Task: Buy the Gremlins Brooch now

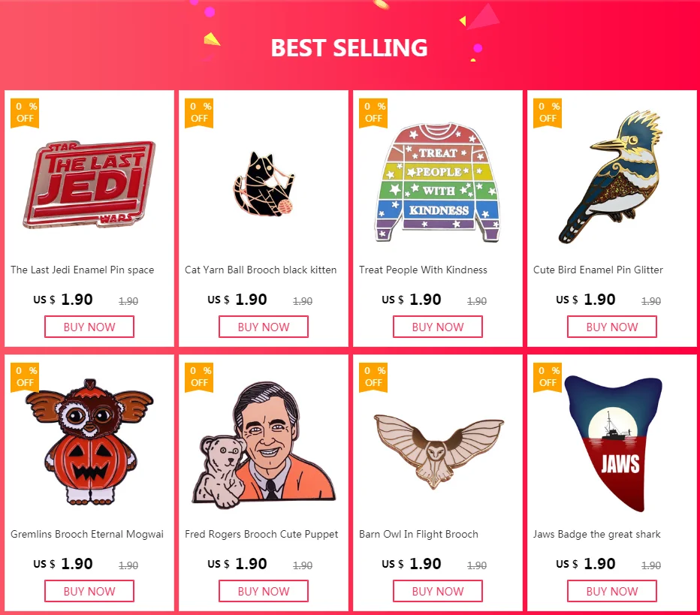Action: coord(89,591)
